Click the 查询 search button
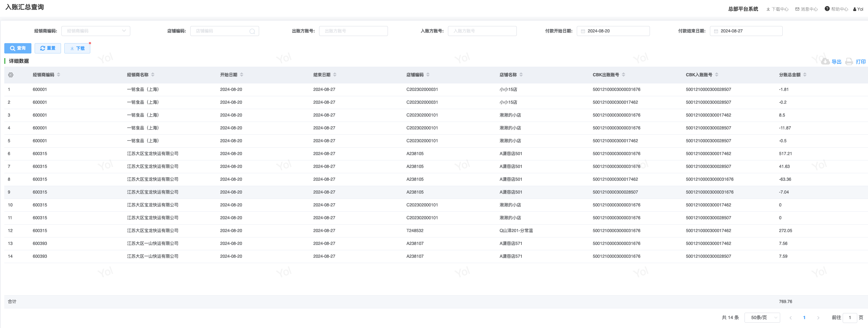The height and width of the screenshot is (328, 868). (x=18, y=48)
